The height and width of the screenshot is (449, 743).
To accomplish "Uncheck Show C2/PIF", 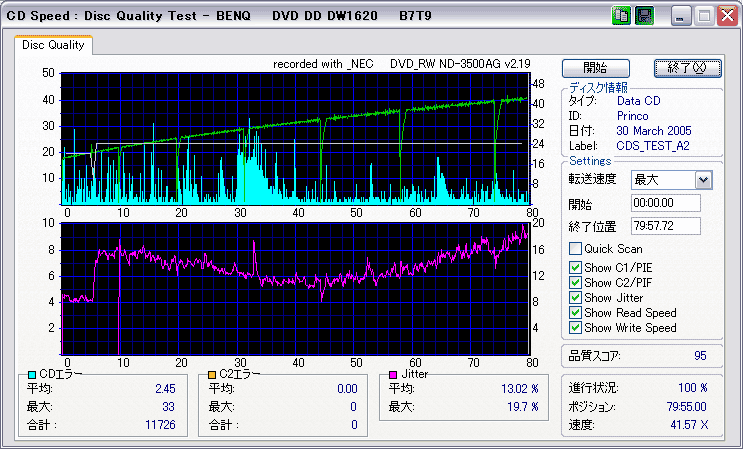I will [x=575, y=283].
